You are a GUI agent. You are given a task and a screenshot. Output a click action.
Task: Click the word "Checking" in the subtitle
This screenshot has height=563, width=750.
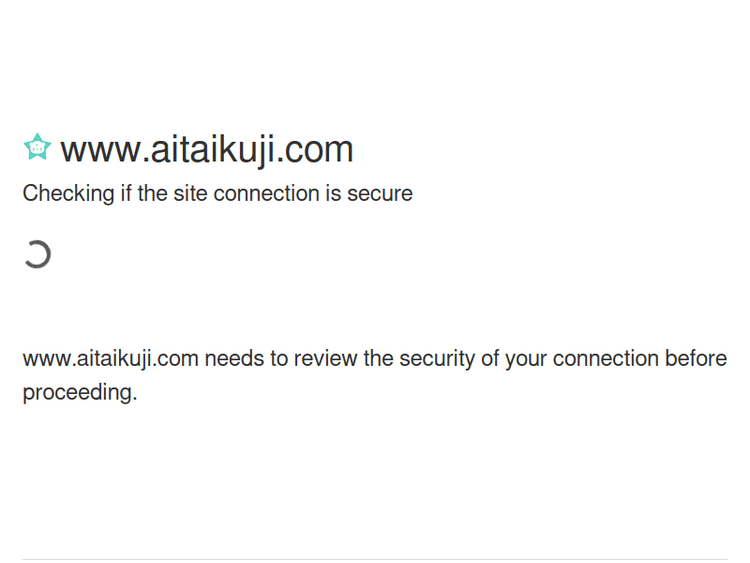(x=68, y=193)
